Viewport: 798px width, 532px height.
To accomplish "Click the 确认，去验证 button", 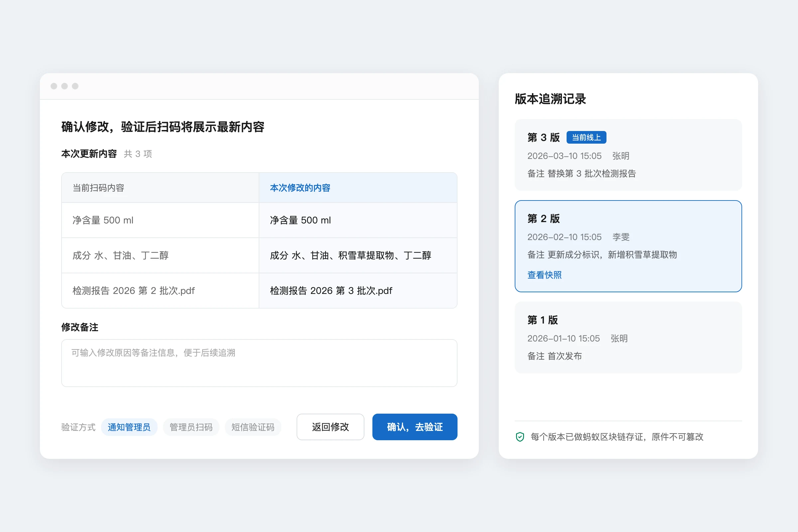I will click(415, 427).
